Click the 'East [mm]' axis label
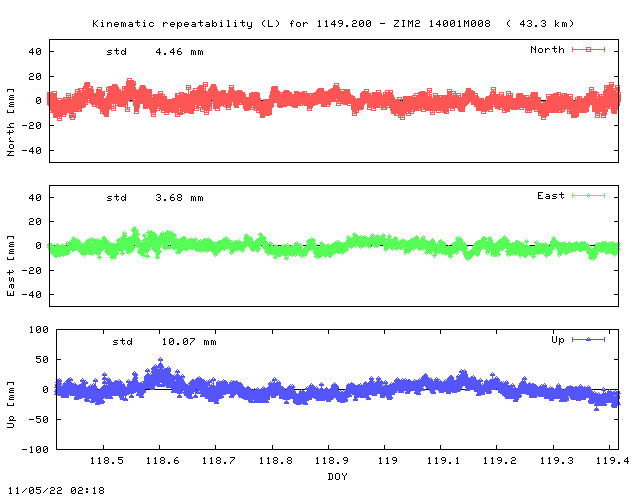 tap(11, 265)
